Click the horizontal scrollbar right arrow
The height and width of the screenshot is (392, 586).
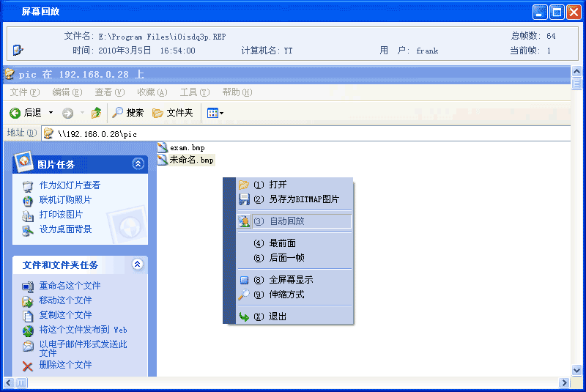click(x=565, y=383)
